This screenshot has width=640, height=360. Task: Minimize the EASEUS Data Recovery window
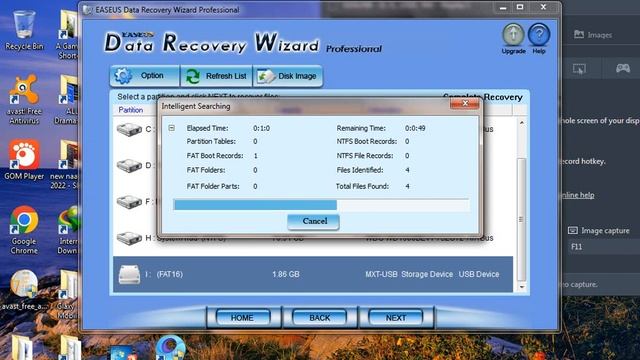click(x=503, y=7)
